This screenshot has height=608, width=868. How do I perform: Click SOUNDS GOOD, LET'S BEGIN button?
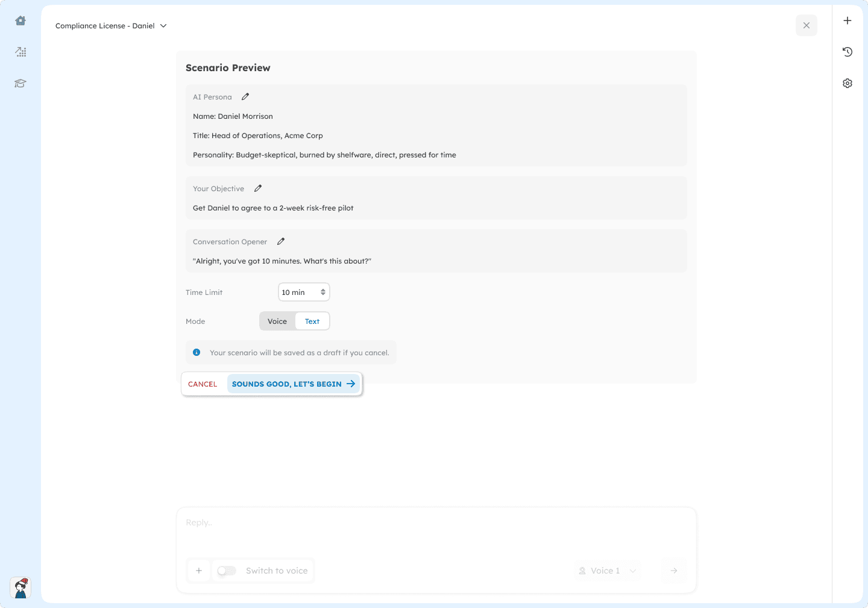click(x=294, y=384)
